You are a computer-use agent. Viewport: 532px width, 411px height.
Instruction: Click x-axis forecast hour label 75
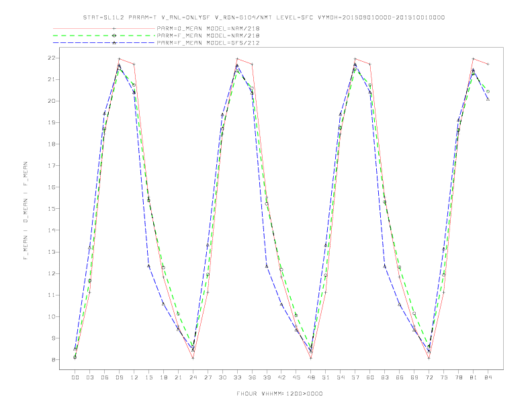point(444,377)
